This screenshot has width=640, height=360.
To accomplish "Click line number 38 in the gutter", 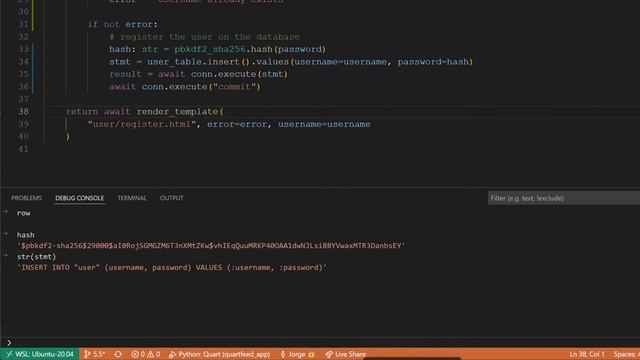I will tap(24, 111).
